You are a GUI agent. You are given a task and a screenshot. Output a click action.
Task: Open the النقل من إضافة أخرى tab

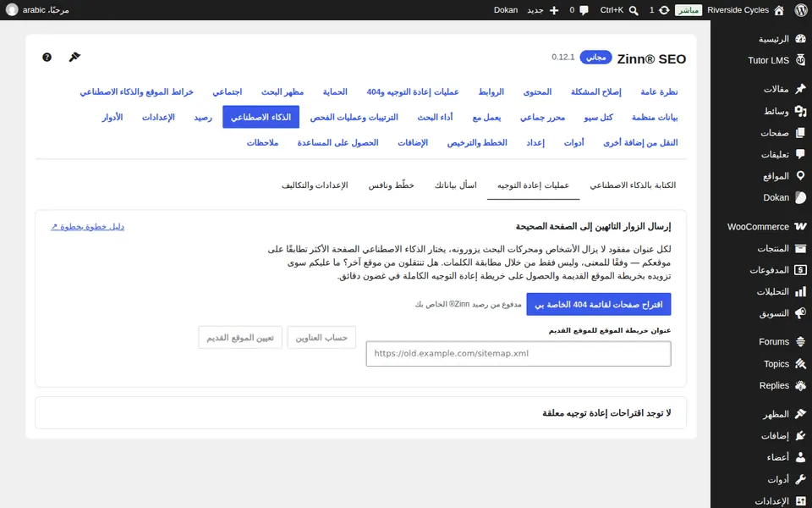click(x=640, y=142)
